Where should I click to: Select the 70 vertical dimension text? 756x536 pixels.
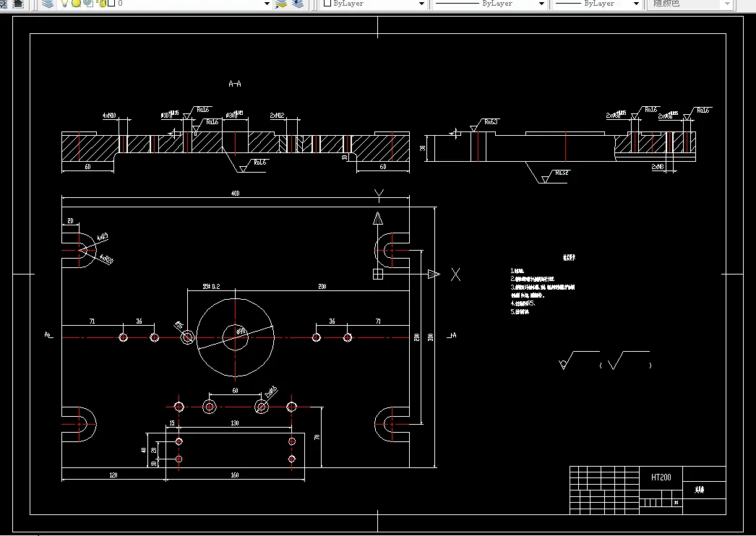click(x=317, y=437)
